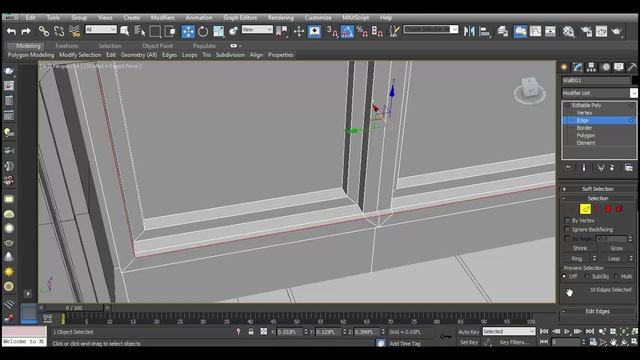Viewport: 640px width, 360px height.
Task: Enable the Ignore Backfacing checkbox
Action: coord(567,229)
